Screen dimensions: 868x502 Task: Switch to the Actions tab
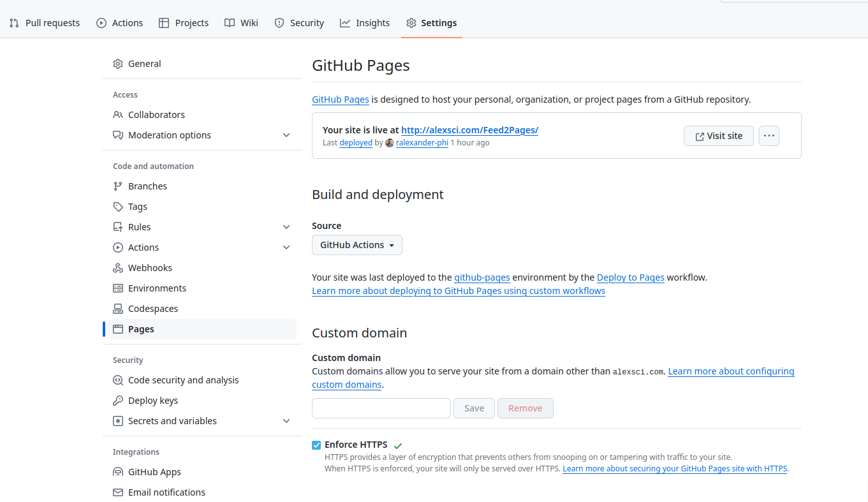pyautogui.click(x=120, y=23)
